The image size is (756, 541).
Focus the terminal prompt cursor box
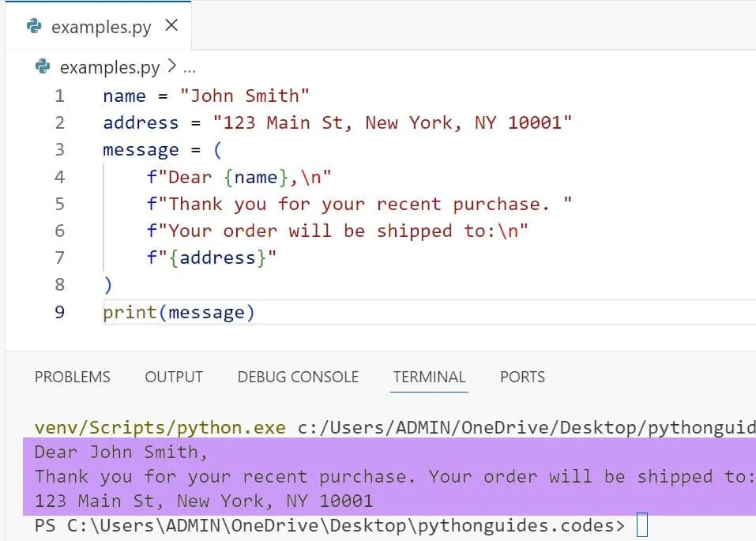tap(641, 525)
